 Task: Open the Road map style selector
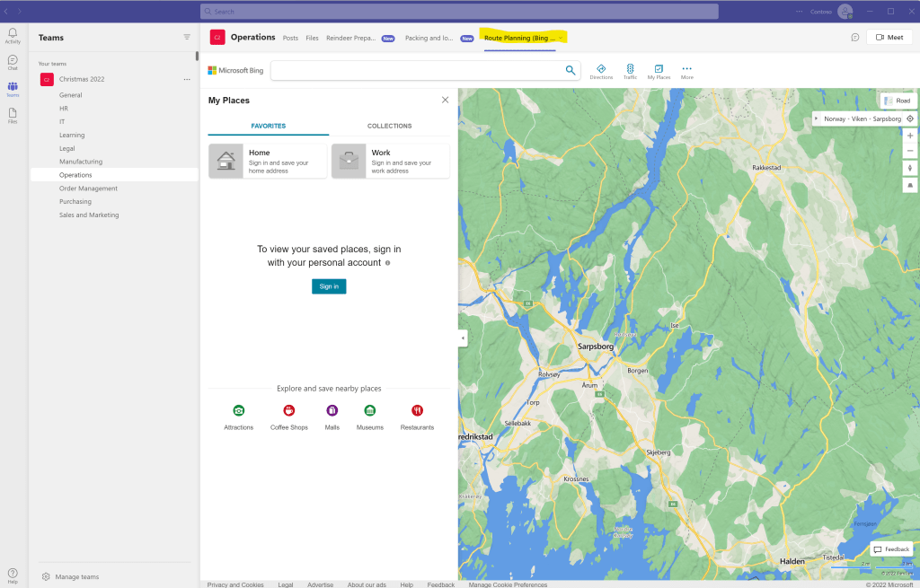[897, 101]
